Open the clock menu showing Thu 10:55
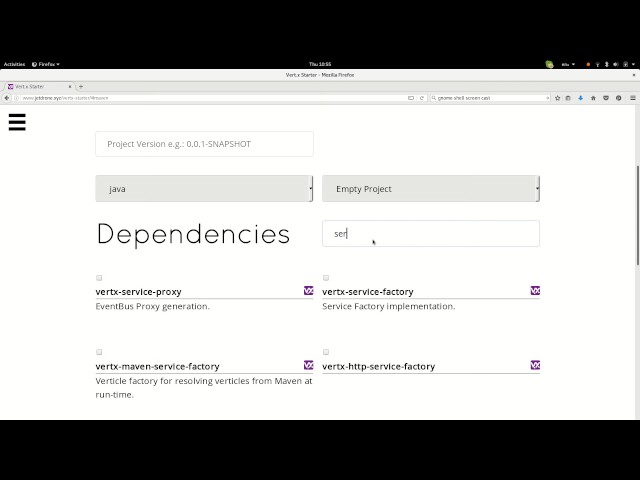Screen dimensions: 640x480 click(320, 64)
